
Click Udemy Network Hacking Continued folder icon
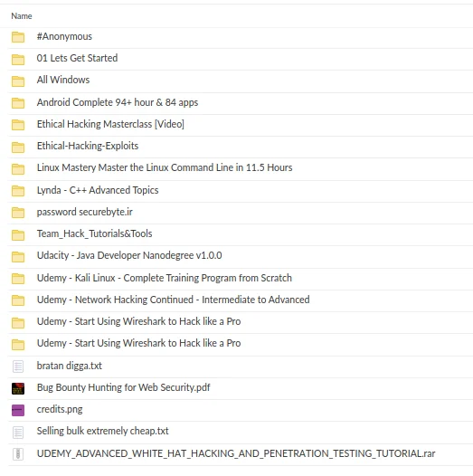(18, 300)
